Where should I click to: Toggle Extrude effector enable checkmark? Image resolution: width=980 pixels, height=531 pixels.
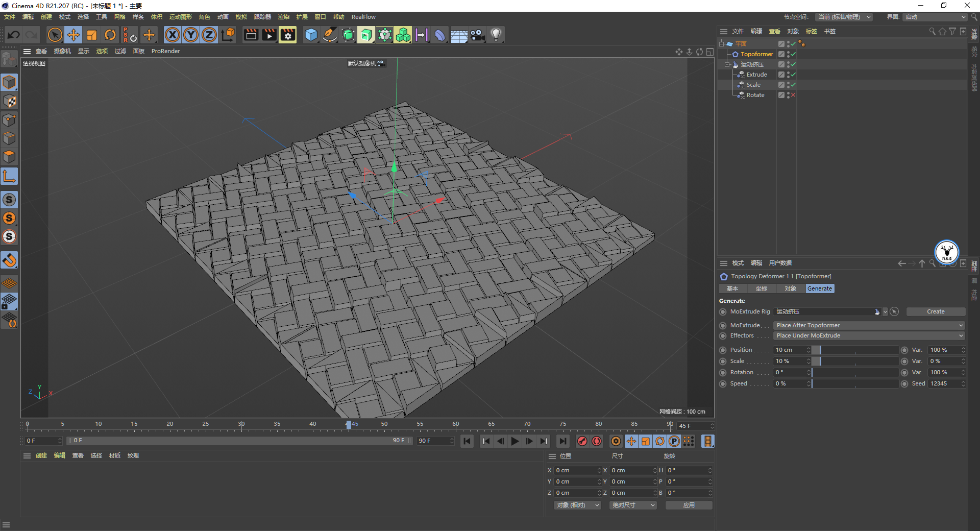pyautogui.click(x=793, y=75)
